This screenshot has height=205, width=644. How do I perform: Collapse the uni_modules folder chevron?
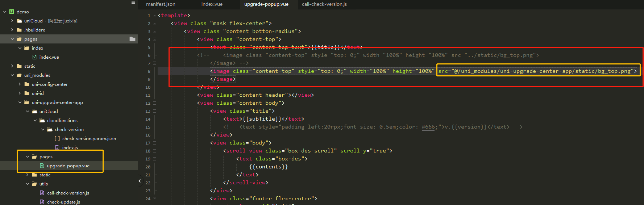12,75
